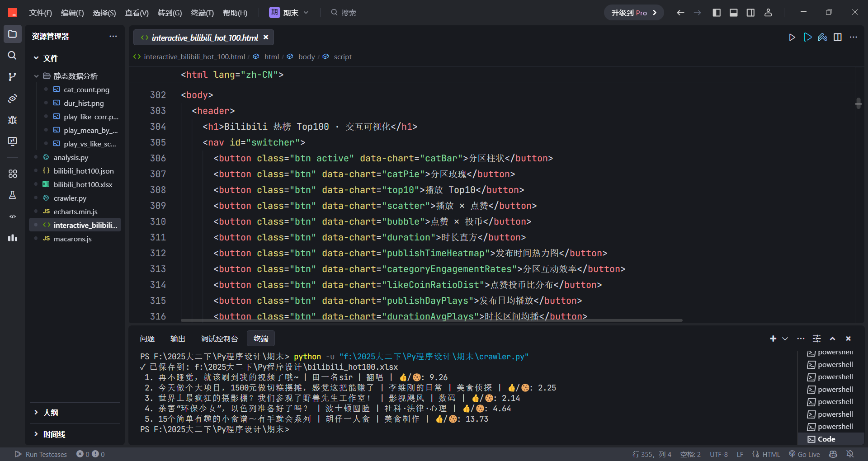Click the Copilot icon in status bar
Screen dimensions: 868x461
coord(833,454)
